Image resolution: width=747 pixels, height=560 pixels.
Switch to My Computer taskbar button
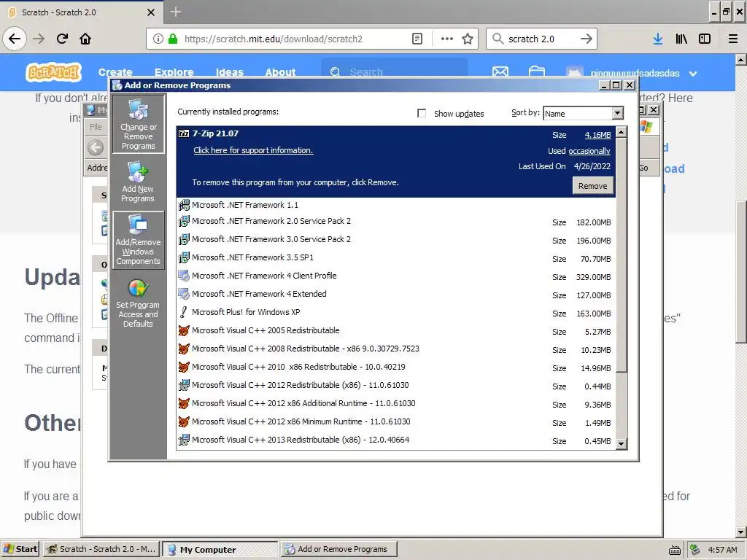tap(220, 550)
